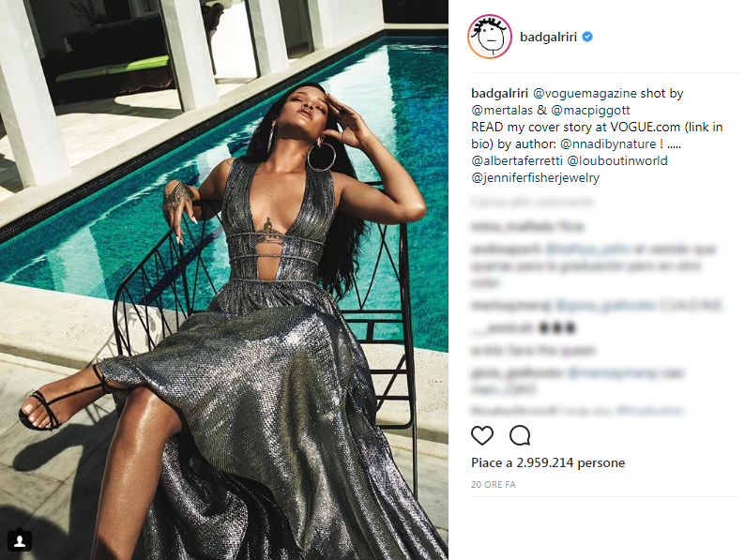Open @macpiggott mention in caption

tap(590, 110)
